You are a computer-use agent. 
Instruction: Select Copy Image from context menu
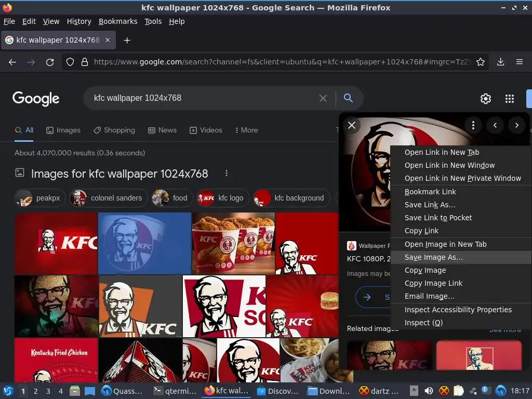(x=461, y=270)
